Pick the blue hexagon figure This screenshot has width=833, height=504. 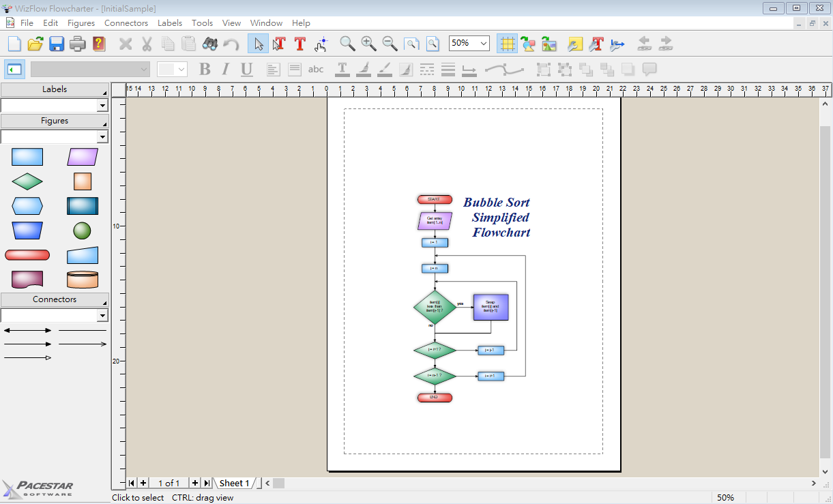click(27, 206)
